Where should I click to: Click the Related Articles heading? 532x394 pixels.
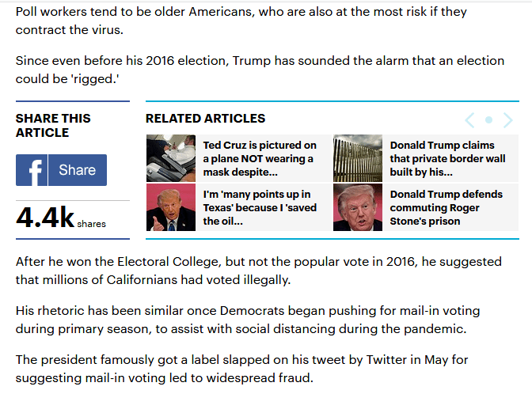pyautogui.click(x=205, y=119)
